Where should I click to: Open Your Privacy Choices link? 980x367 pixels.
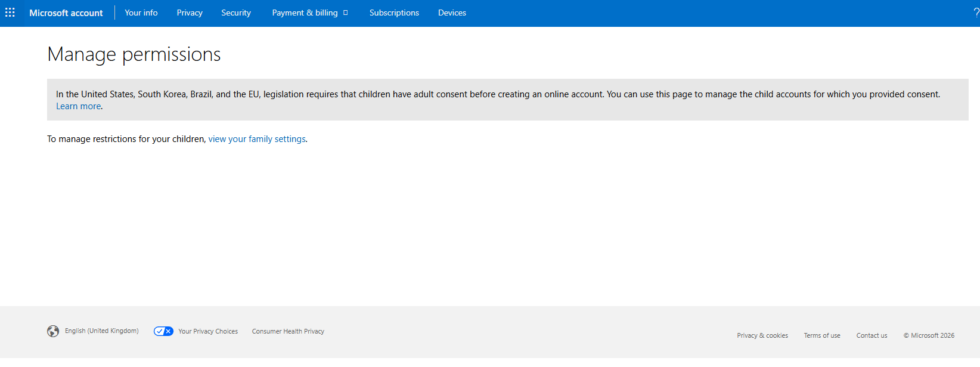point(208,331)
